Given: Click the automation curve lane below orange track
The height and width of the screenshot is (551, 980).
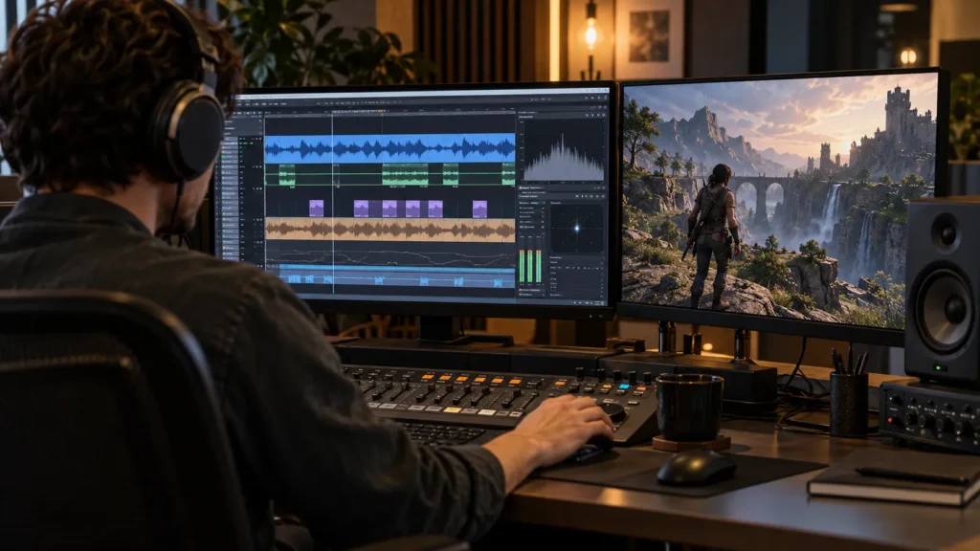Looking at the screenshot, I should (390, 256).
